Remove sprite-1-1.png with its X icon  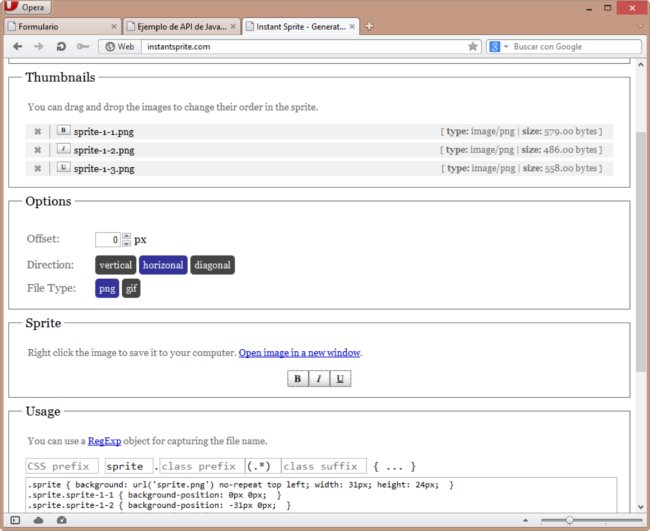tap(38, 131)
